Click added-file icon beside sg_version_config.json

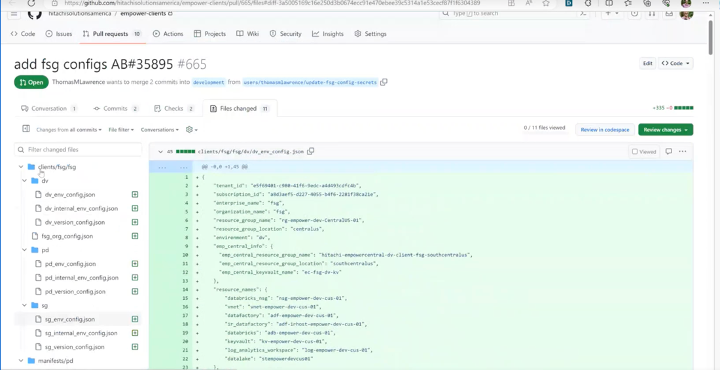135,347
